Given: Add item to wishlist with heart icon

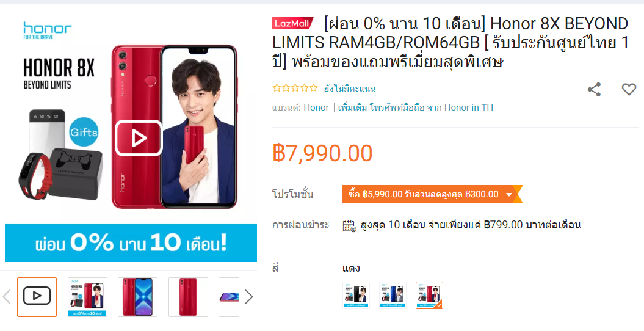Looking at the screenshot, I should click(628, 89).
